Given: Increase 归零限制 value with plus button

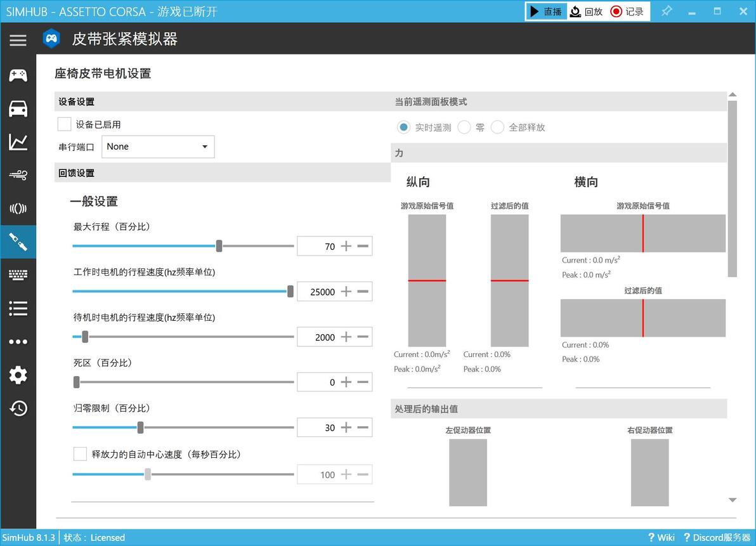Looking at the screenshot, I should [346, 427].
